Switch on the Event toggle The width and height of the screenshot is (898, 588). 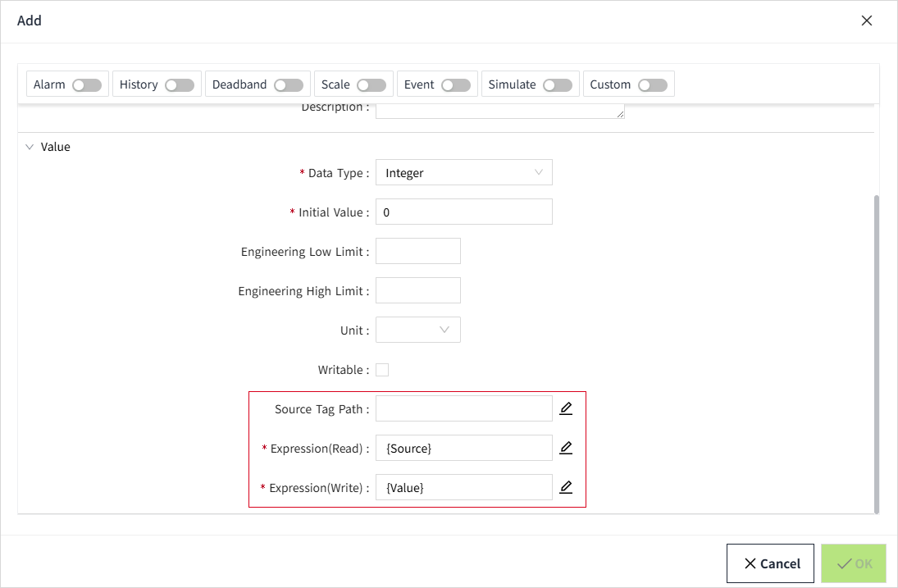[x=456, y=84]
